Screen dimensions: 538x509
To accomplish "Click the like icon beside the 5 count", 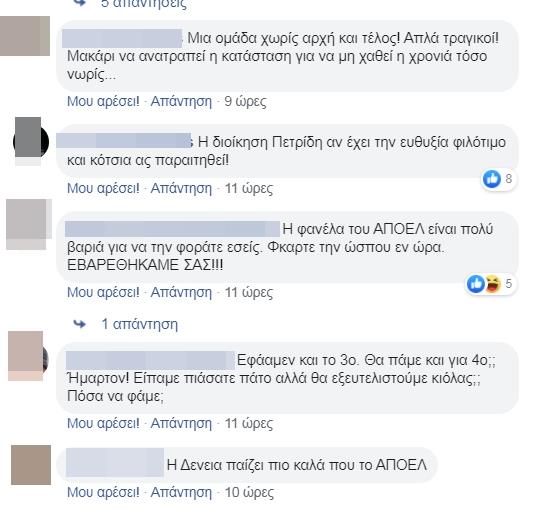I will pyautogui.click(x=476, y=284).
